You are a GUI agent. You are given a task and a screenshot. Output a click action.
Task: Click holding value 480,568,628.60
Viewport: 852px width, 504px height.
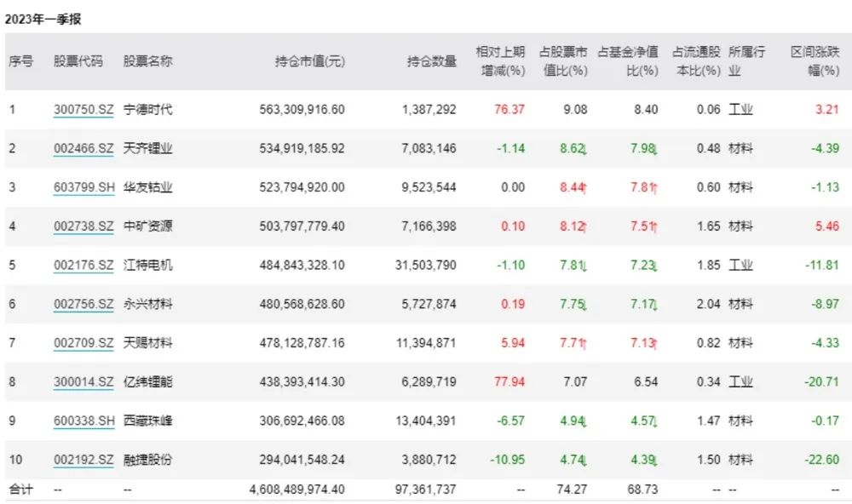302,304
